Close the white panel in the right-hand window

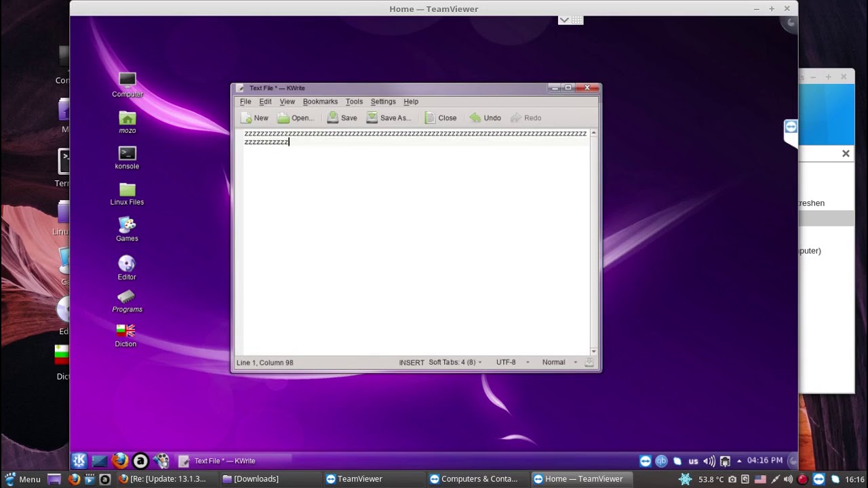click(x=846, y=154)
